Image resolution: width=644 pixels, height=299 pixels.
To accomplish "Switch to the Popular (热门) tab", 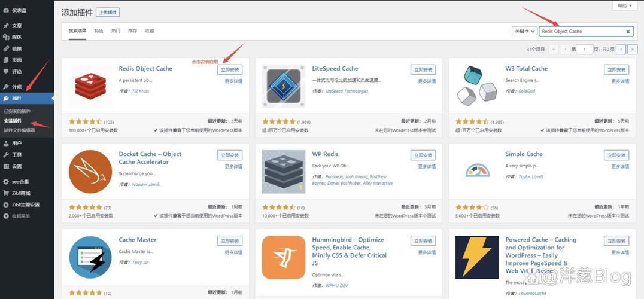I will [116, 30].
